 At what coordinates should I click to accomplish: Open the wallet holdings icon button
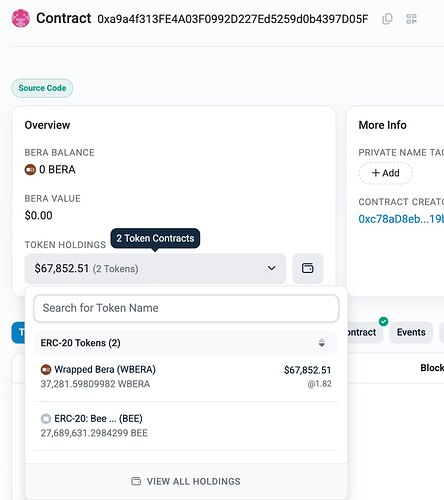tap(307, 268)
